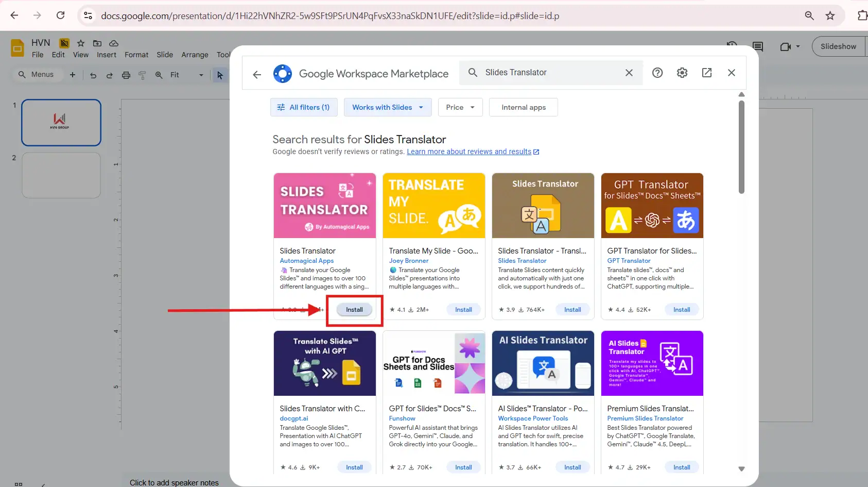Click the redo icon in the toolbar

pyautogui.click(x=109, y=75)
